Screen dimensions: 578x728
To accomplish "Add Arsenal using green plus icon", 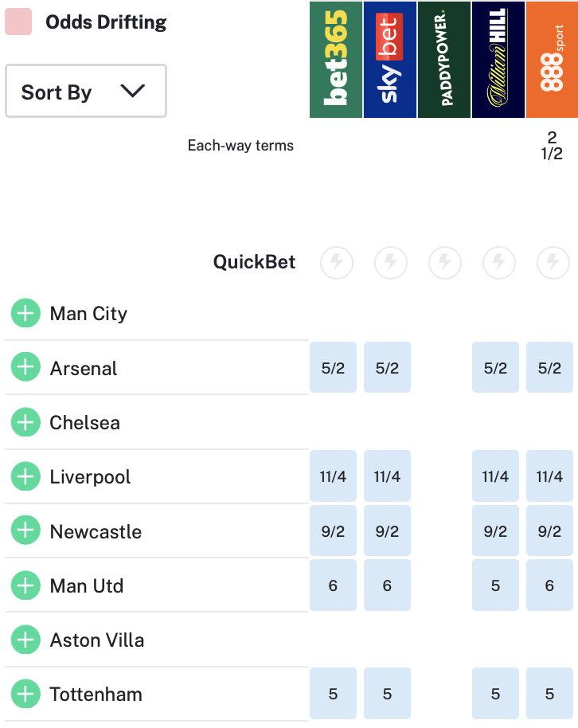I will click(25, 367).
